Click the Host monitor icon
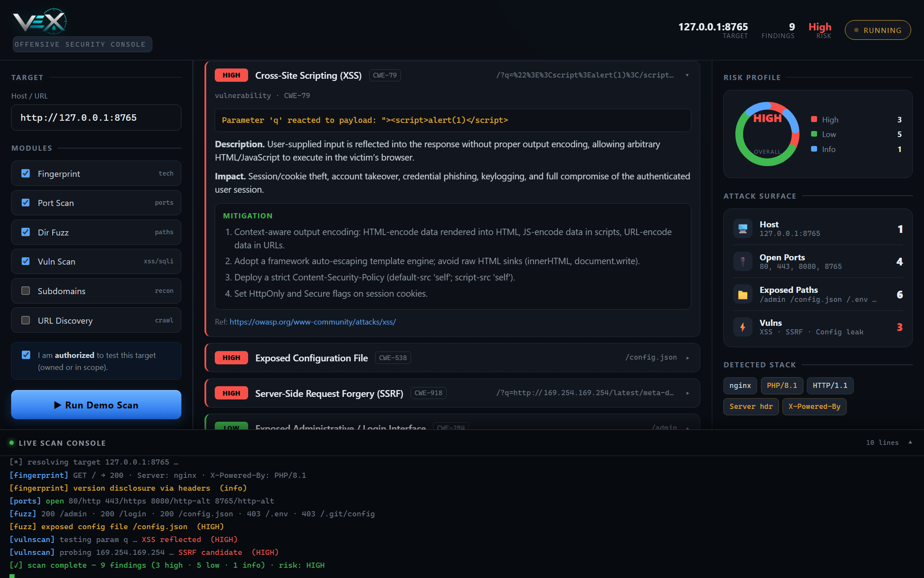924x578 pixels. 743,229
